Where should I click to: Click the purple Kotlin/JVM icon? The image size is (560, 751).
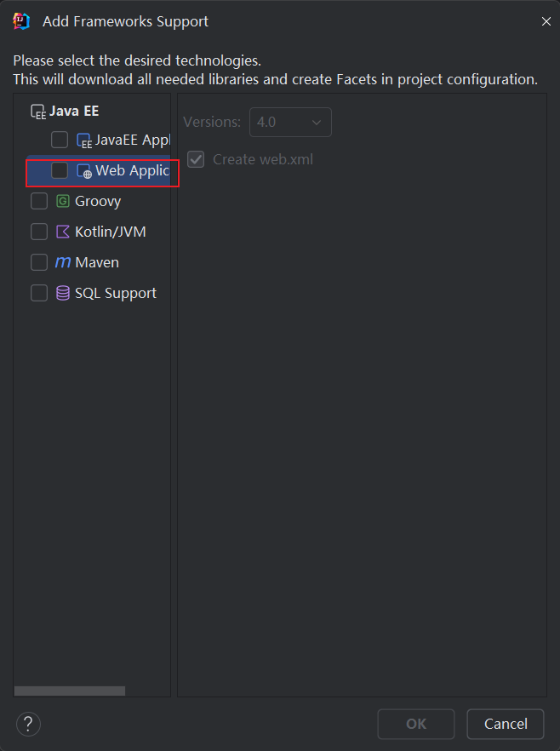pos(63,232)
